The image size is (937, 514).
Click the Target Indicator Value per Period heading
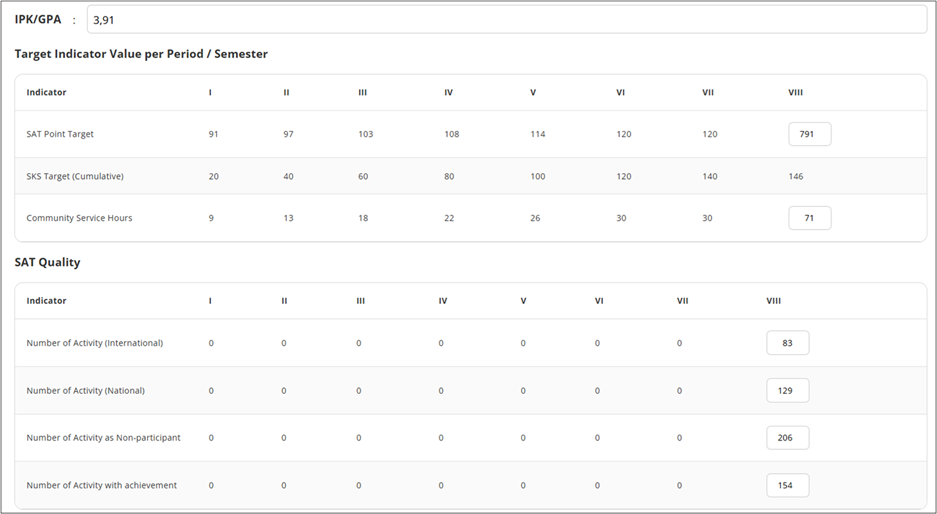pos(141,54)
